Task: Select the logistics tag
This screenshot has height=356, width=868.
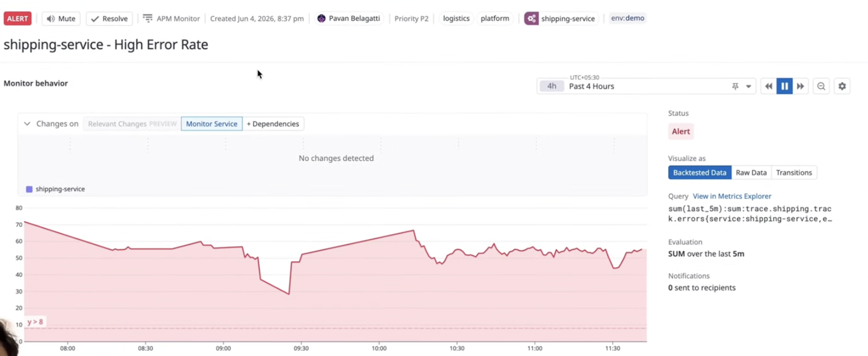Action: (456, 18)
